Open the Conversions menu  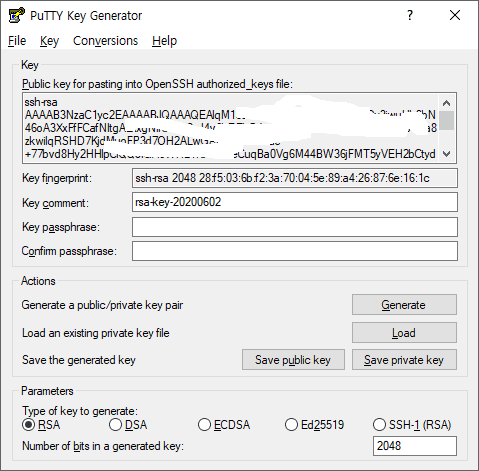click(105, 41)
